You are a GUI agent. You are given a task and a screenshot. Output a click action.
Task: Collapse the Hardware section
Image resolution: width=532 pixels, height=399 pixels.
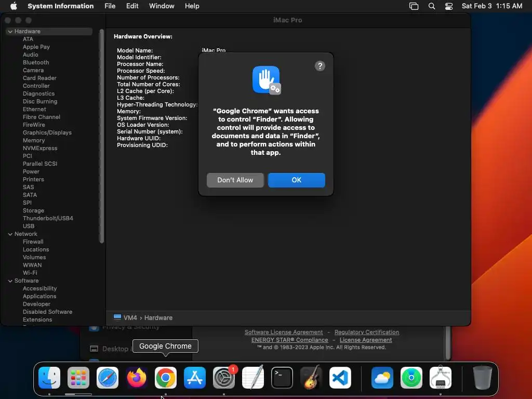pos(10,31)
